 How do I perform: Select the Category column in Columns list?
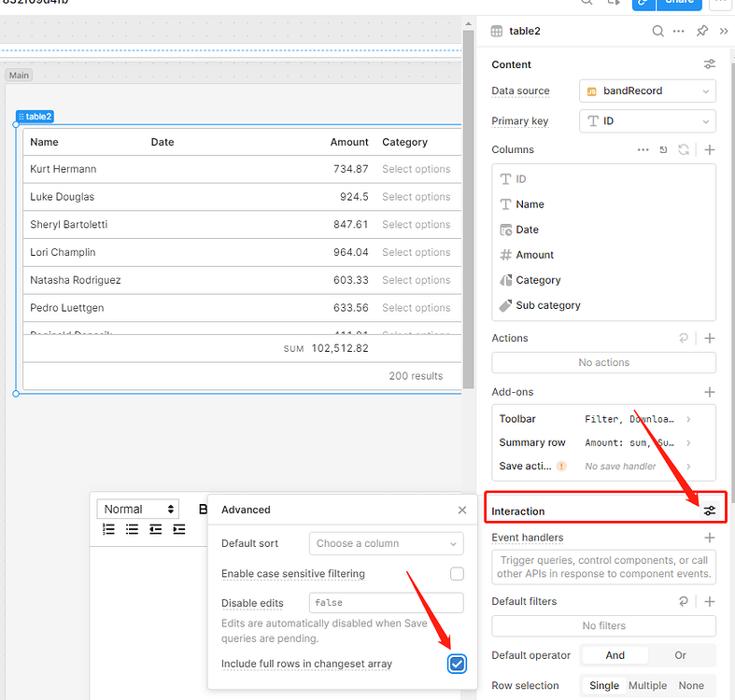point(603,280)
